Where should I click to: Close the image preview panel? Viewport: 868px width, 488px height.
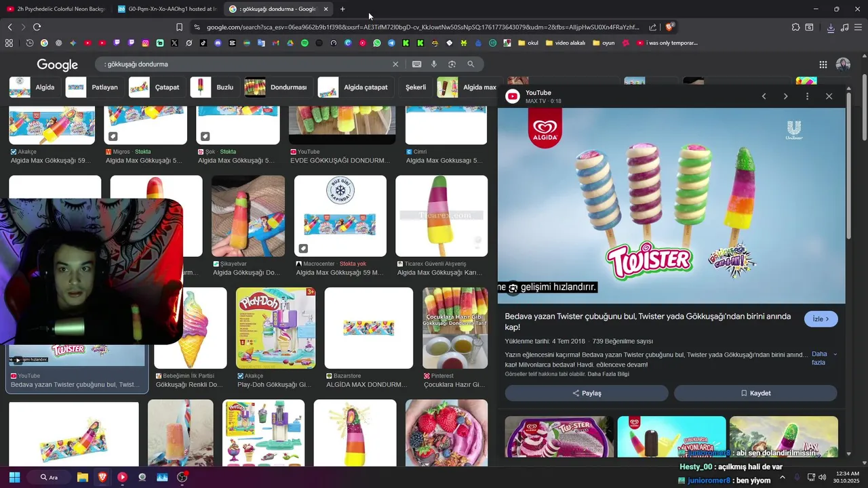829,96
